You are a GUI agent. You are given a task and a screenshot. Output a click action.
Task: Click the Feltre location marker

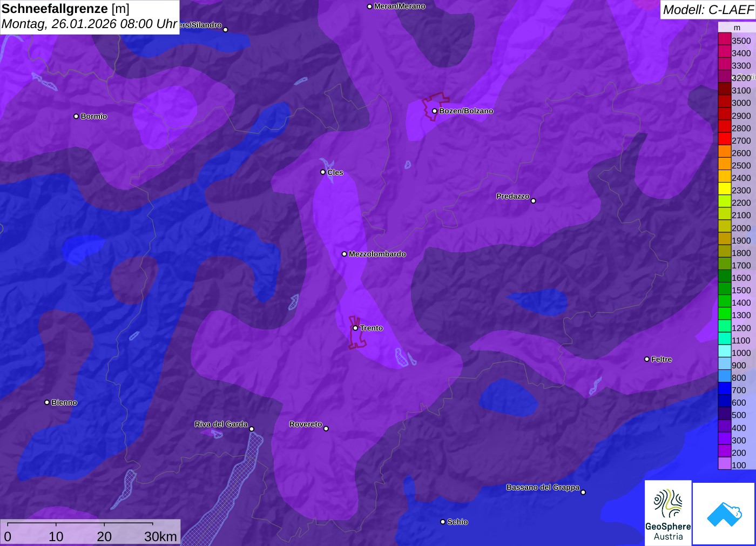coord(647,359)
